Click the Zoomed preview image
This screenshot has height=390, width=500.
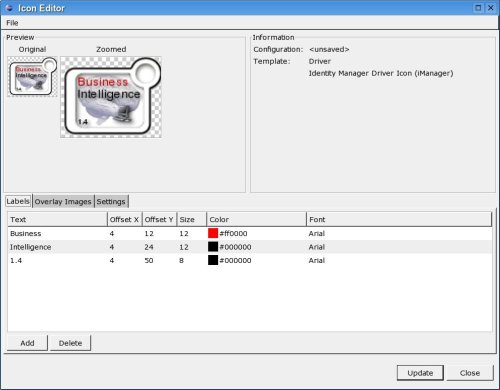(x=111, y=97)
